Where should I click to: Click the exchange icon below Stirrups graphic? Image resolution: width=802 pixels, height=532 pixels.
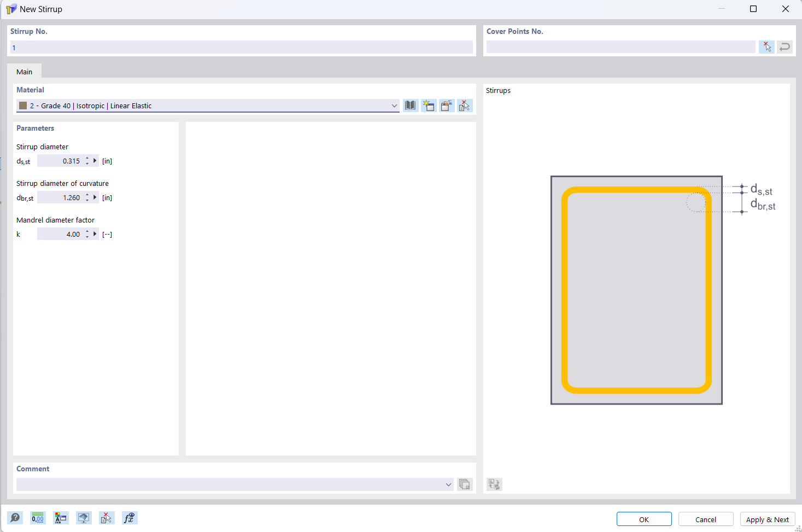point(494,484)
